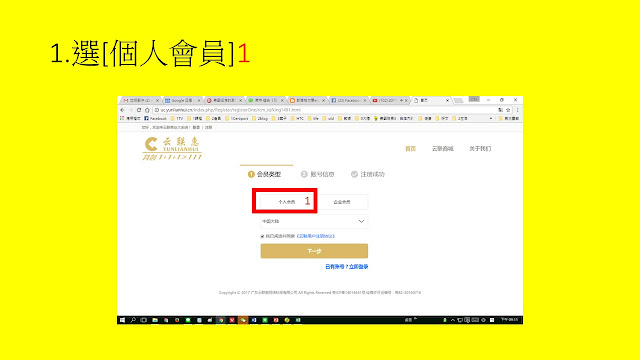Click the taskbar clock
The width and height of the screenshot is (640, 360).
coord(509,320)
